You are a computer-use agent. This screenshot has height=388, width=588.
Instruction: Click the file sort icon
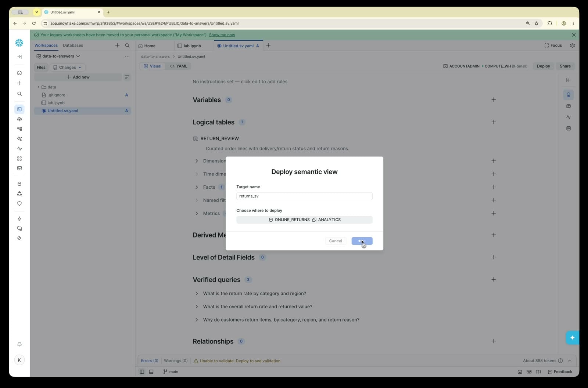127,77
